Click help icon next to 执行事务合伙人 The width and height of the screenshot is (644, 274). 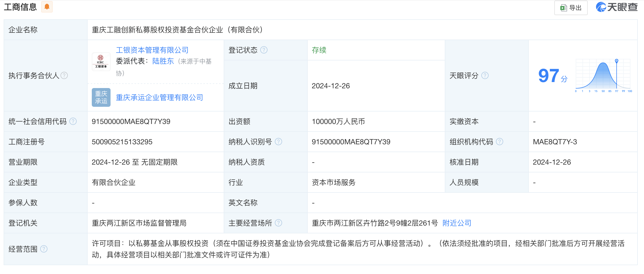[x=64, y=76]
